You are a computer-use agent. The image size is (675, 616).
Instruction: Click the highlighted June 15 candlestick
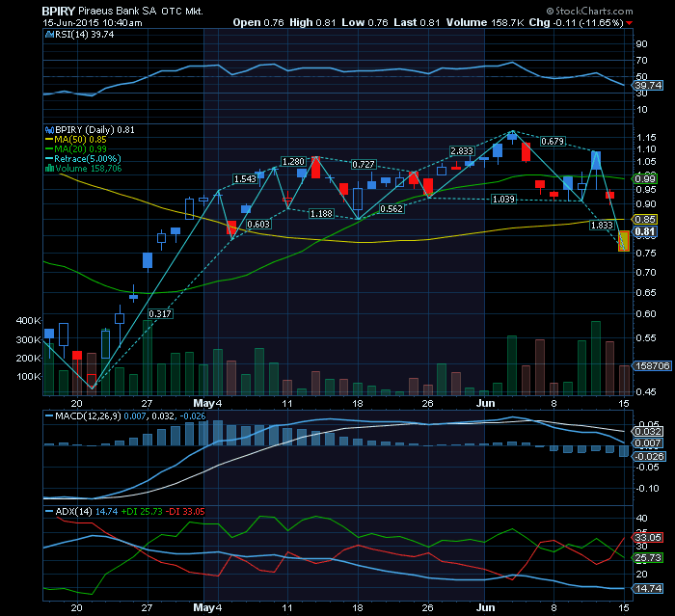point(624,241)
